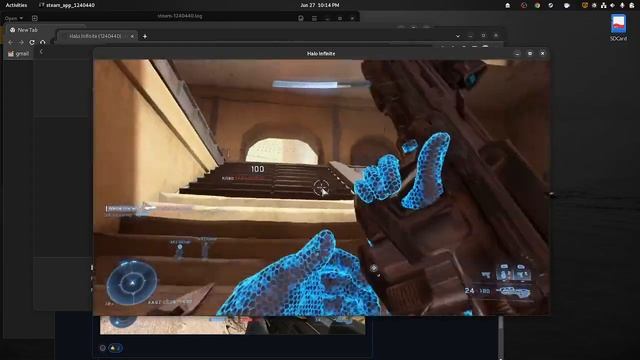Close the Halo Infinite (1240440) browser tab
The width and height of the screenshot is (640, 360).
pos(132,36)
